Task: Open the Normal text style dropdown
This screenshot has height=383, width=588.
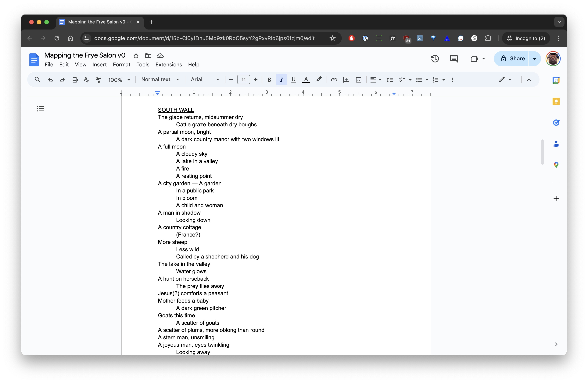Action: [x=160, y=79]
